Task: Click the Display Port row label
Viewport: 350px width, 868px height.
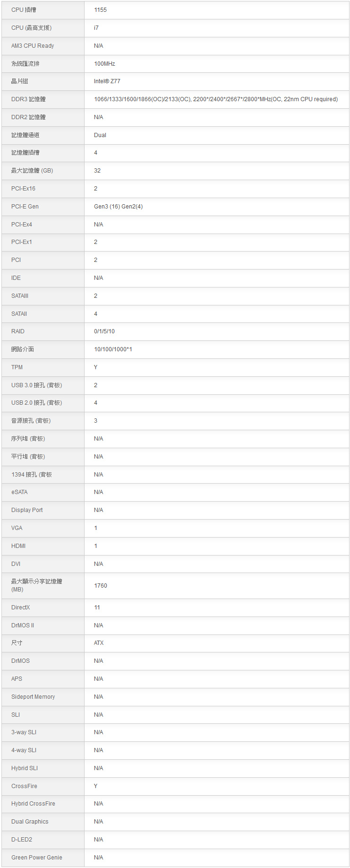Action: [27, 510]
